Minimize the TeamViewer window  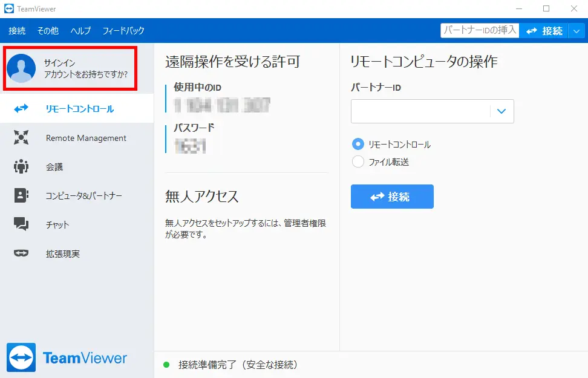click(519, 8)
